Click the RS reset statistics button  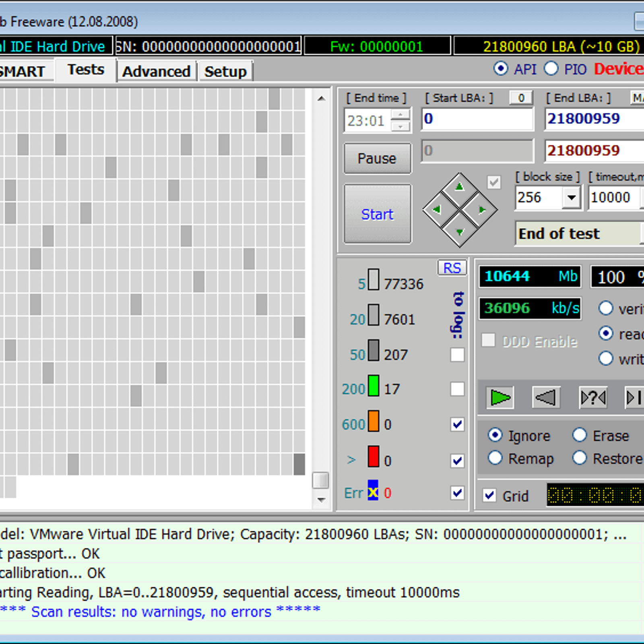point(452,268)
